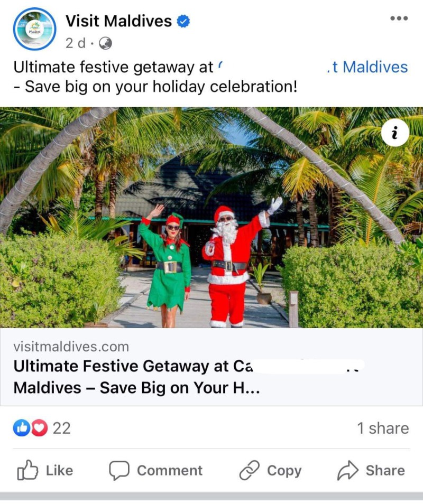Click the chain link Copy icon

249,470
